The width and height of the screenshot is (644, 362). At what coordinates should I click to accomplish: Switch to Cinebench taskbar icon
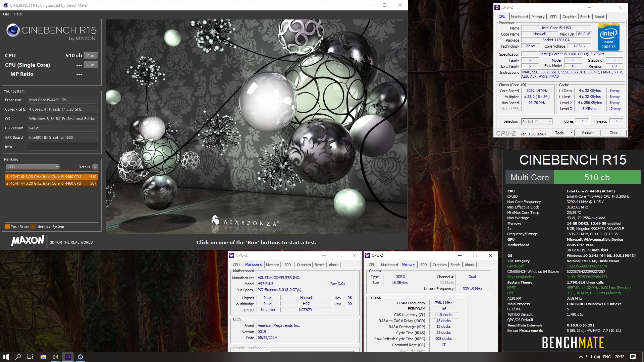coord(80,357)
